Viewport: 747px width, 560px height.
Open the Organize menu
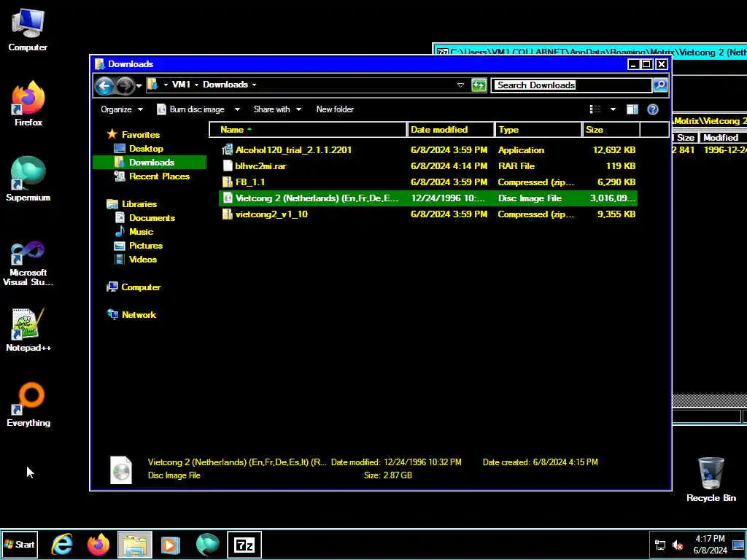(122, 109)
